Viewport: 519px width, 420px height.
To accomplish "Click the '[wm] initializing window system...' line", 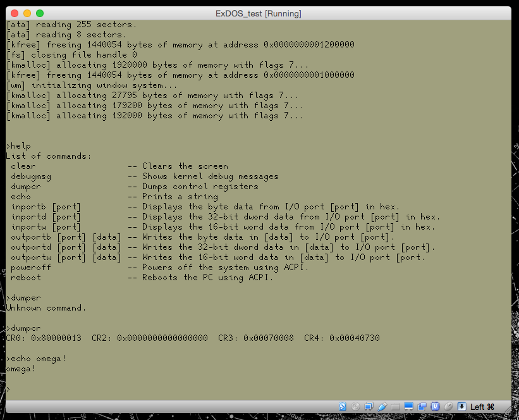I will [x=92, y=85].
